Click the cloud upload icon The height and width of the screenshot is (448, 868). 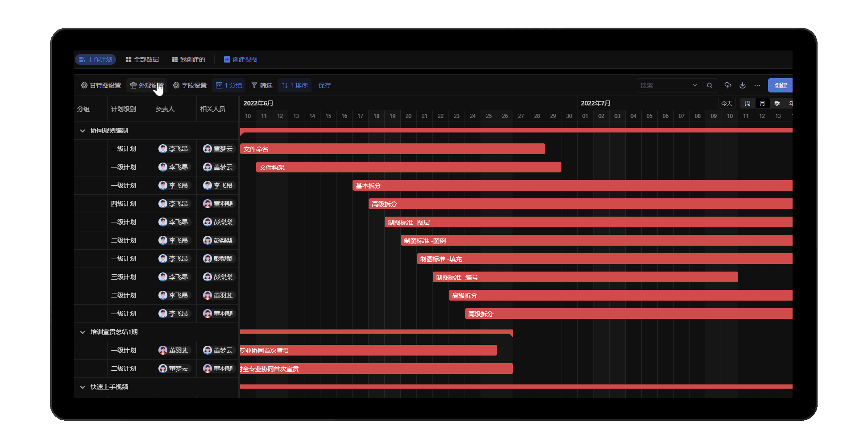pyautogui.click(x=728, y=85)
